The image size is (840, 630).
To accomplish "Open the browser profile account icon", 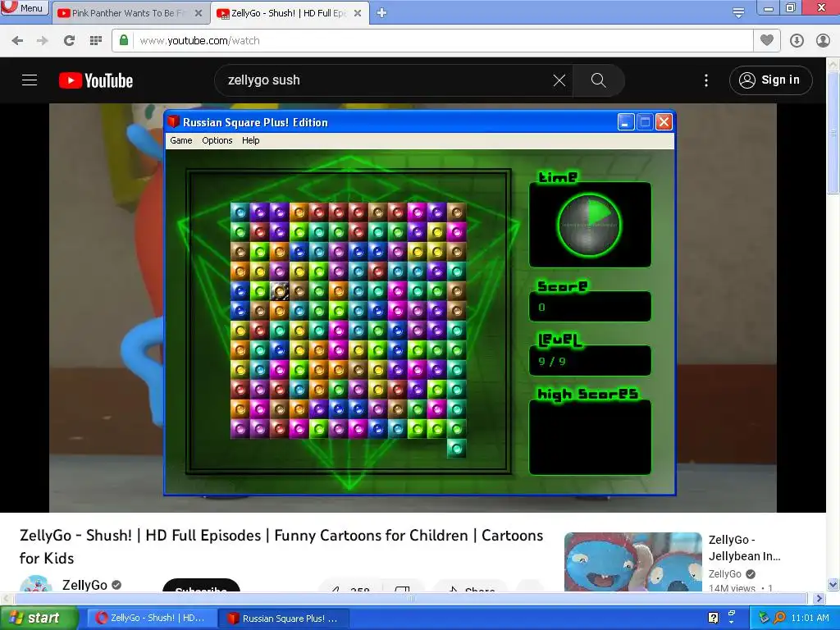I will [823, 41].
